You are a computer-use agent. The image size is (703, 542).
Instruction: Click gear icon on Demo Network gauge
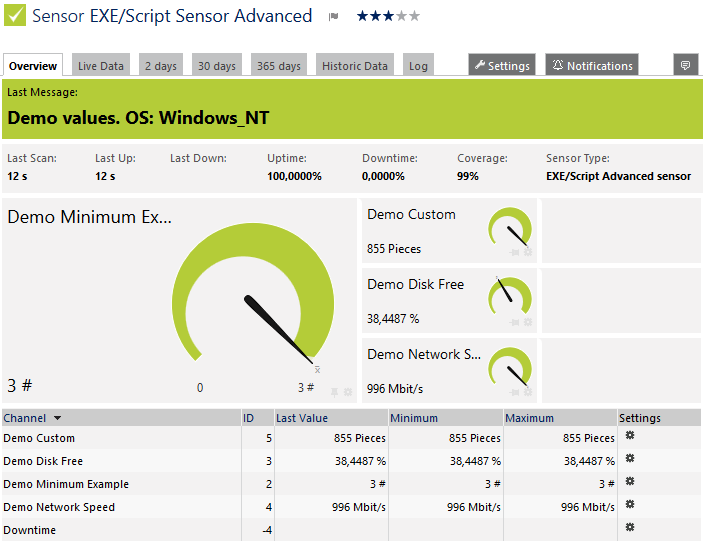[528, 392]
